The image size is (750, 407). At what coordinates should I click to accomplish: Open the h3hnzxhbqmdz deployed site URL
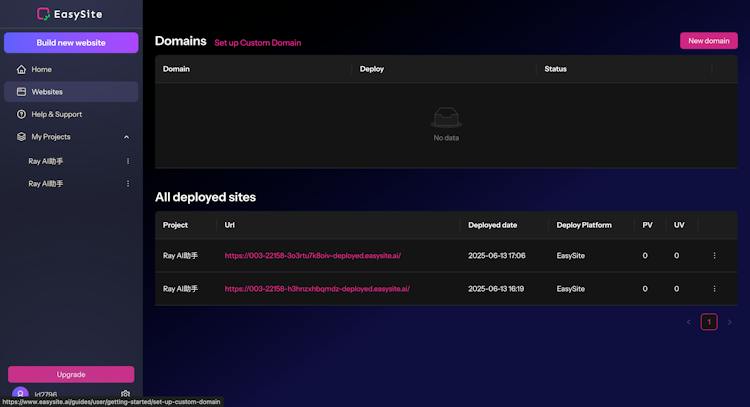click(x=317, y=289)
